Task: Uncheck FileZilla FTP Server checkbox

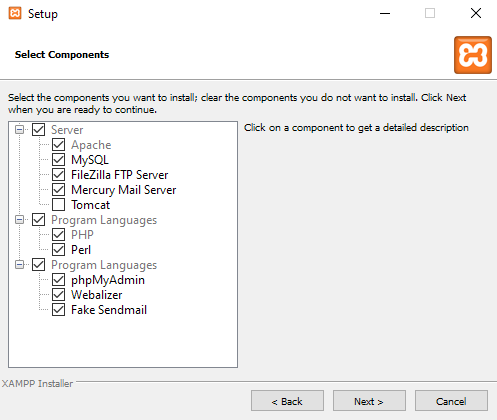Action: point(59,175)
